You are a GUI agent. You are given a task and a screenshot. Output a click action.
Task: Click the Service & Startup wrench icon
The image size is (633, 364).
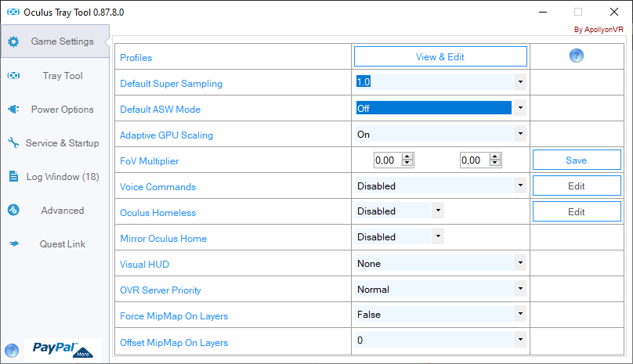coord(13,142)
